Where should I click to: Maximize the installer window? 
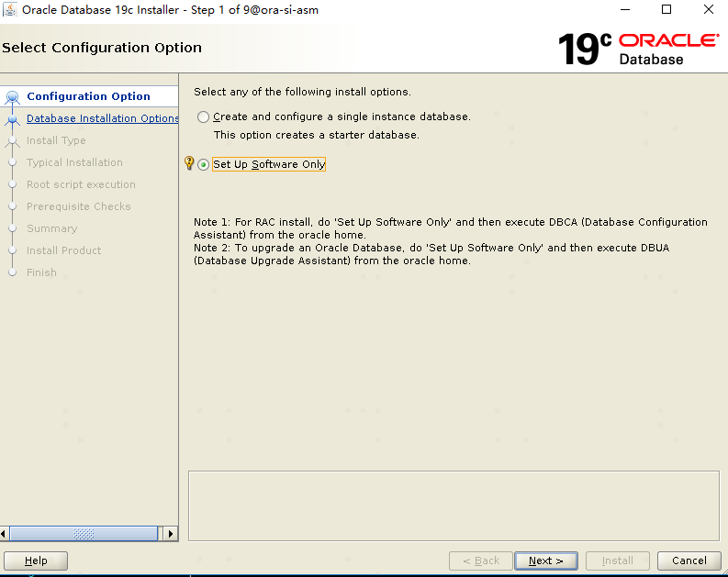(666, 10)
